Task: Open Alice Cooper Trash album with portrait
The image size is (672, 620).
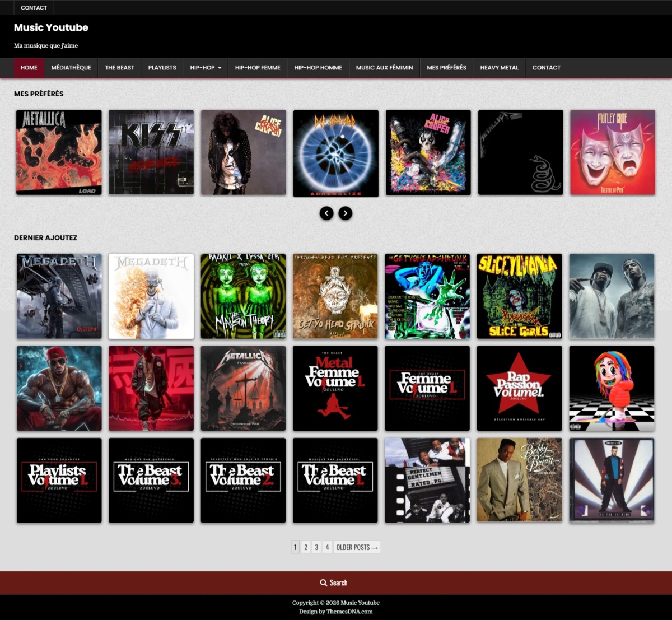Action: coord(244,152)
